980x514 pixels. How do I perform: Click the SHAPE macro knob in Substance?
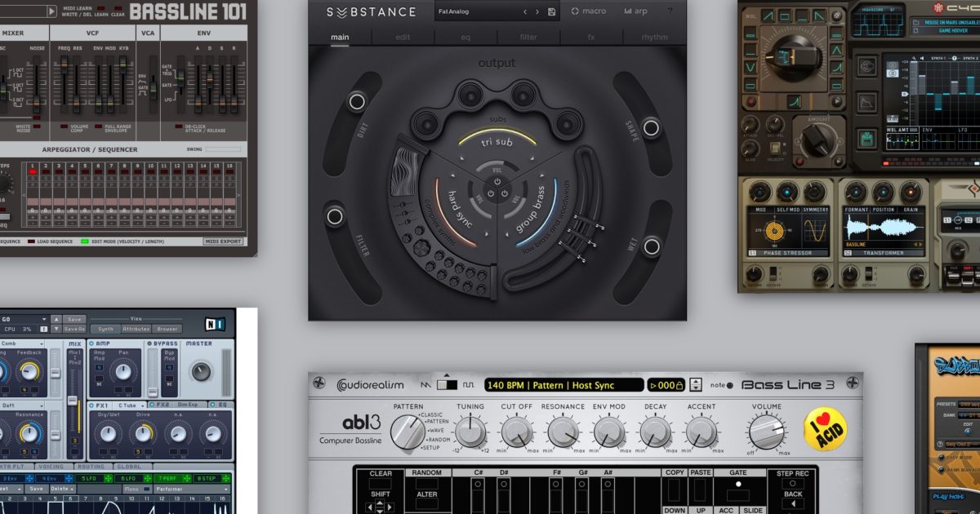(x=651, y=128)
